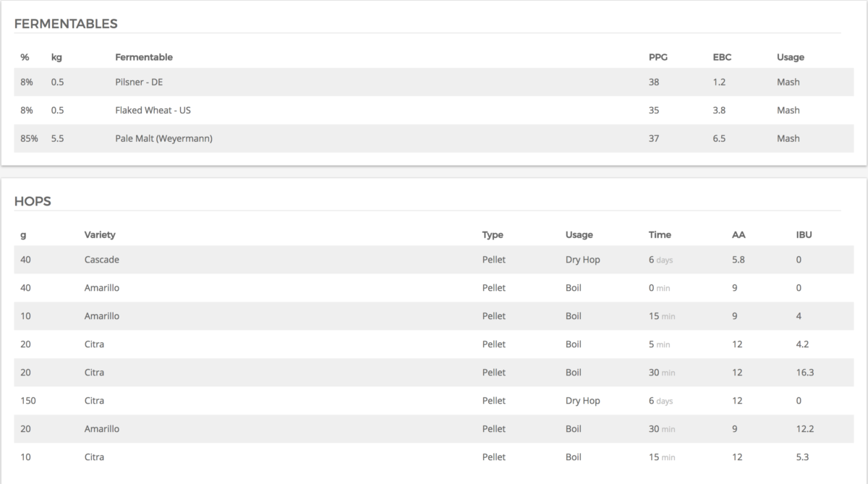Image resolution: width=868 pixels, height=484 pixels.
Task: Click the PPG column header
Action: [658, 57]
